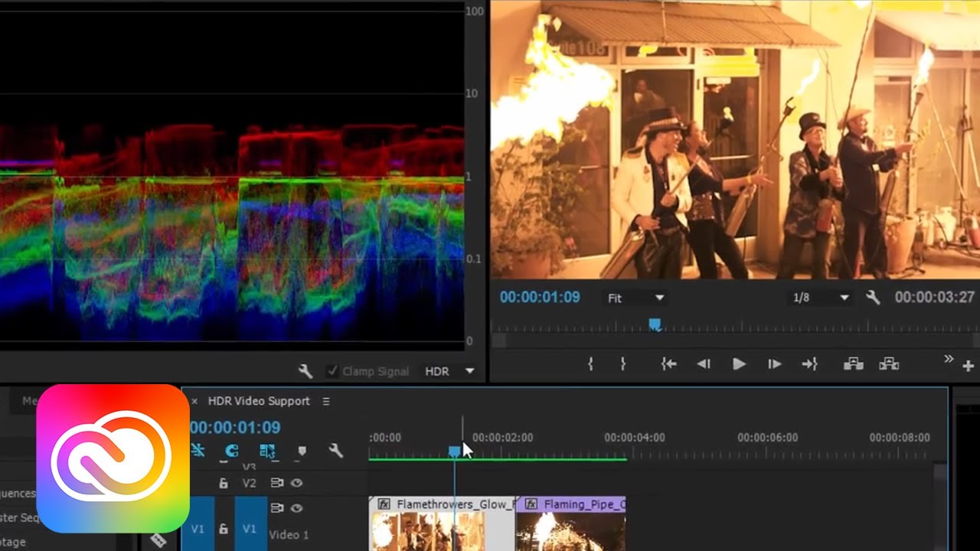Open the HDR Video Support panel menu
This screenshot has width=980, height=551.
point(325,401)
